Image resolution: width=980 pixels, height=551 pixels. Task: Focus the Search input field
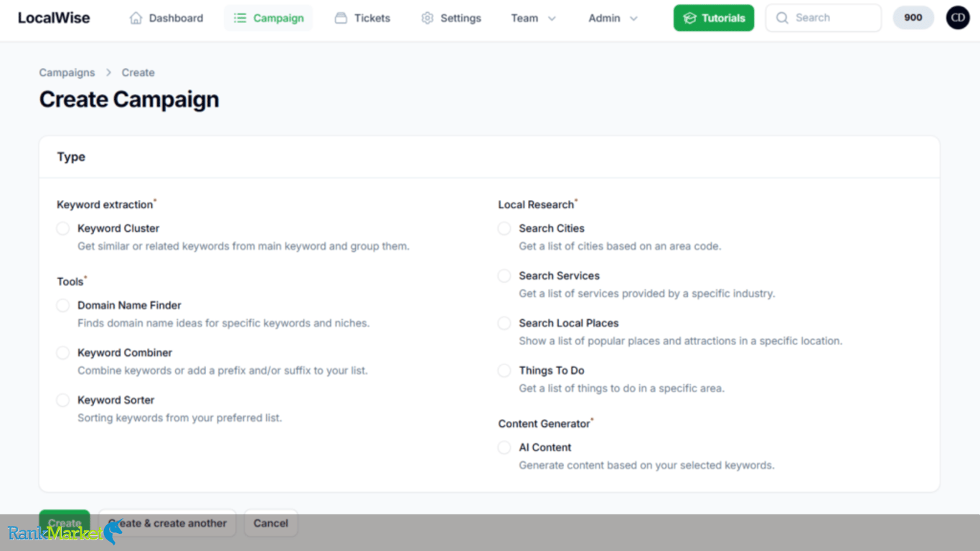pyautogui.click(x=824, y=18)
